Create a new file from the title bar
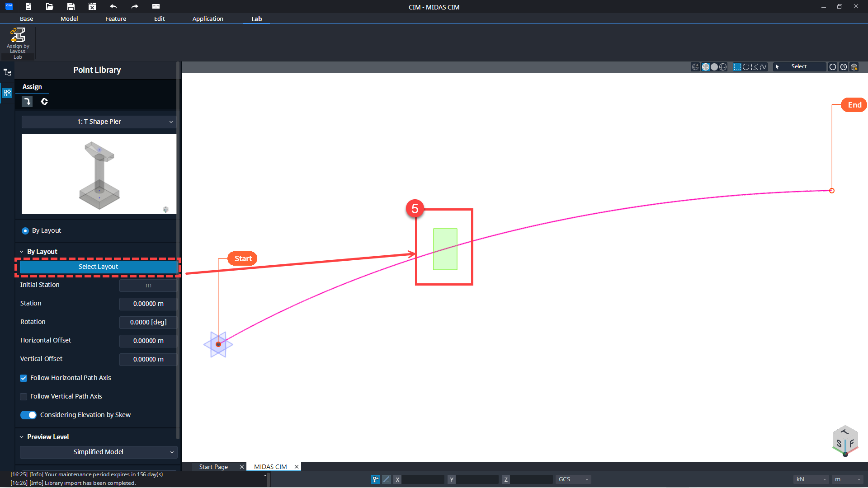 [28, 6]
